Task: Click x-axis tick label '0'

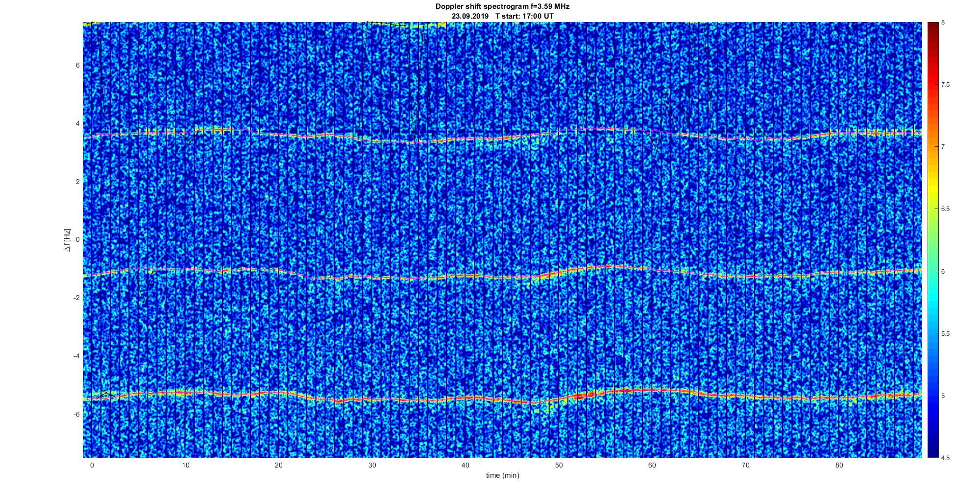Action: pos(92,465)
